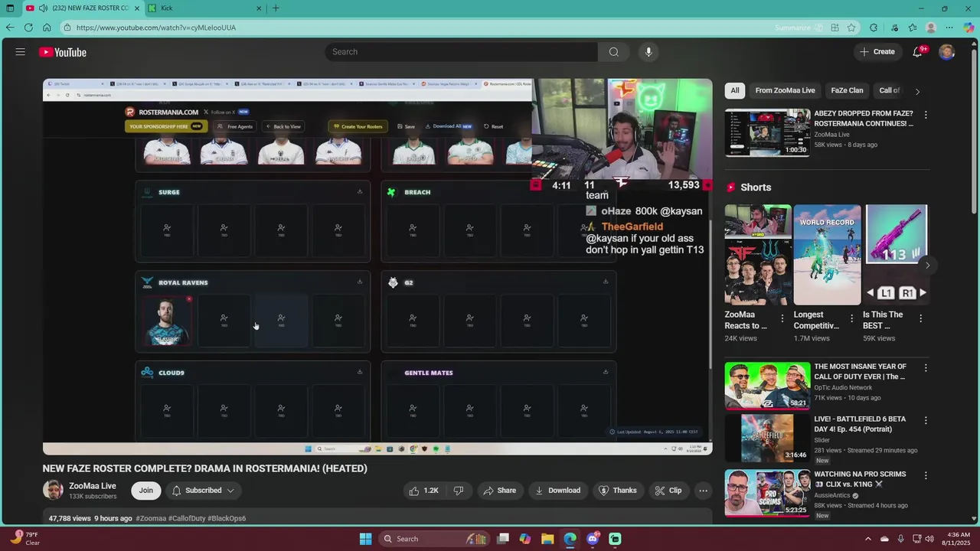Open the ZooMaa Live channel avatar
Viewport: 980px width, 551px height.
(53, 491)
